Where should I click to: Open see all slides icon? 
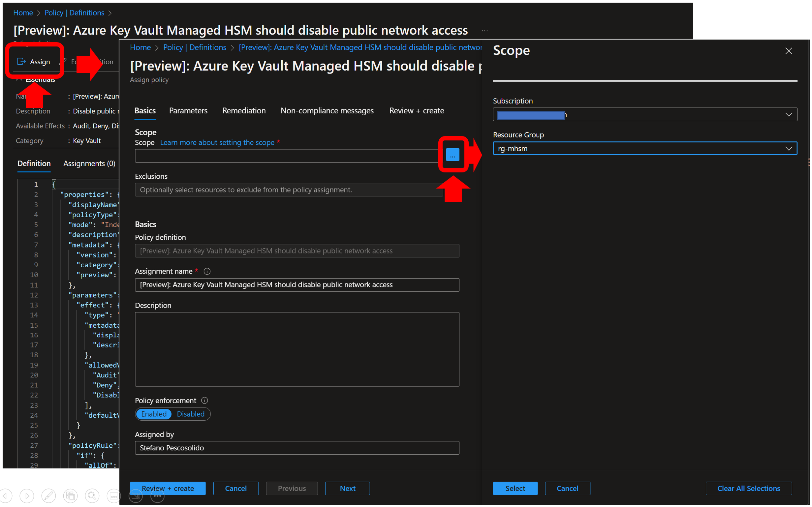(71, 496)
